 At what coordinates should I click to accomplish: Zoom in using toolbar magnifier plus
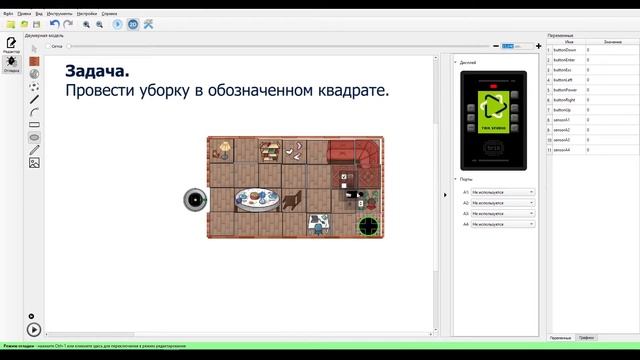86,25
